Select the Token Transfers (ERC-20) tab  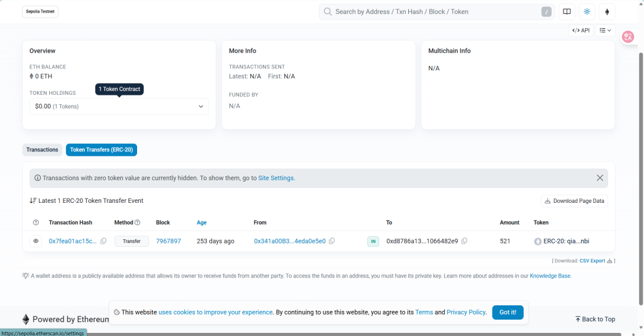tap(101, 149)
